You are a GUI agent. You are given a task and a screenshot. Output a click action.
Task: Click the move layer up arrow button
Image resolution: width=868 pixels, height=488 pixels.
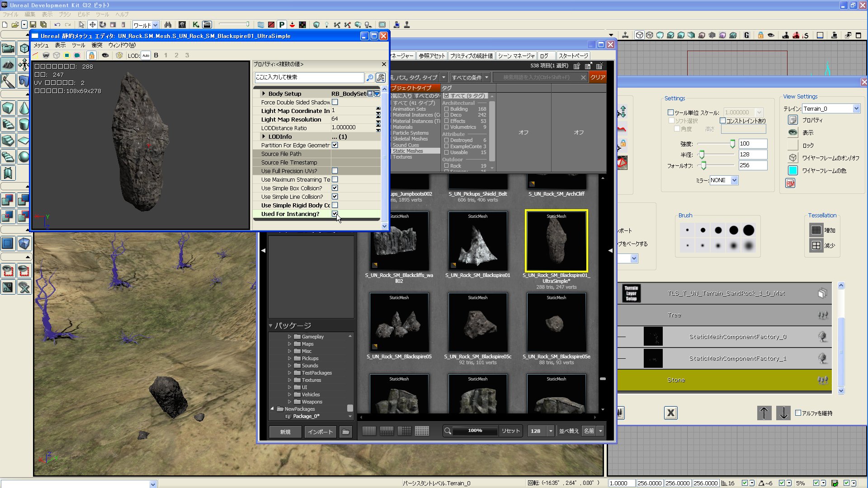pyautogui.click(x=764, y=413)
